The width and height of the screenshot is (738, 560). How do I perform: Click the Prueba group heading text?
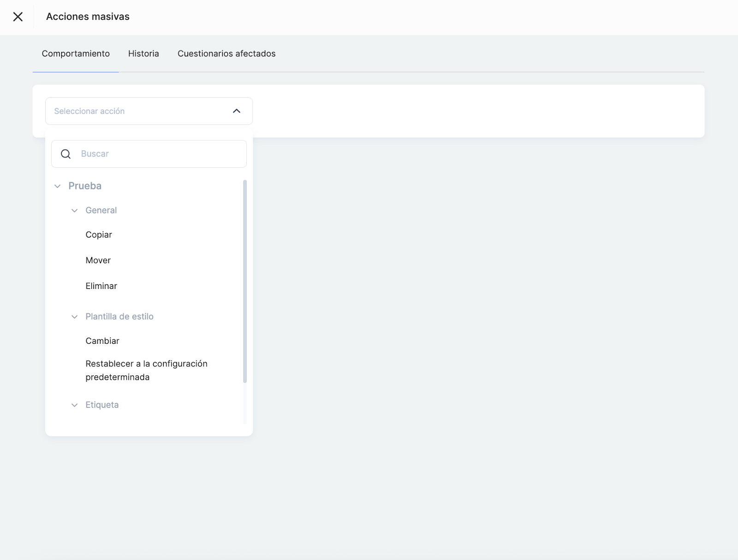pyautogui.click(x=85, y=186)
